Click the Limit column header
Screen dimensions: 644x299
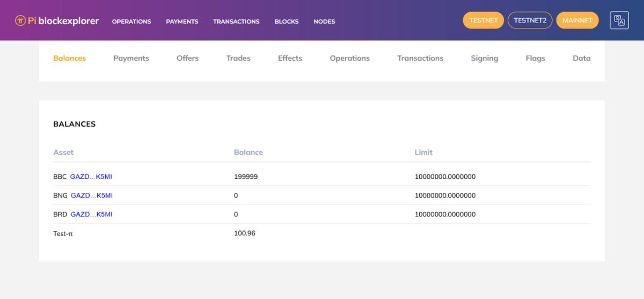[423, 152]
